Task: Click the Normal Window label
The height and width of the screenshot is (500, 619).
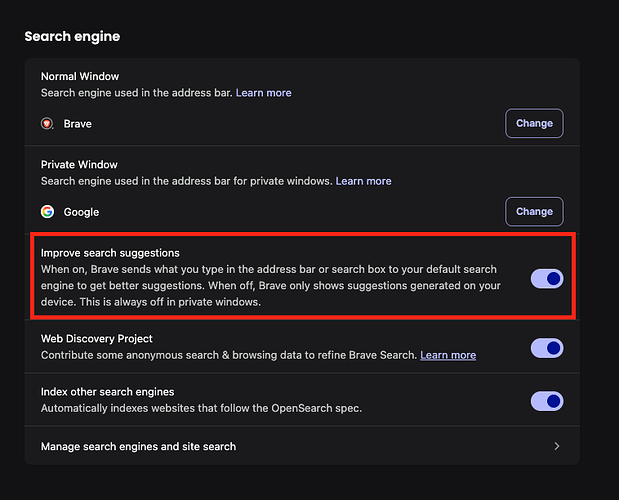Action: coord(80,76)
